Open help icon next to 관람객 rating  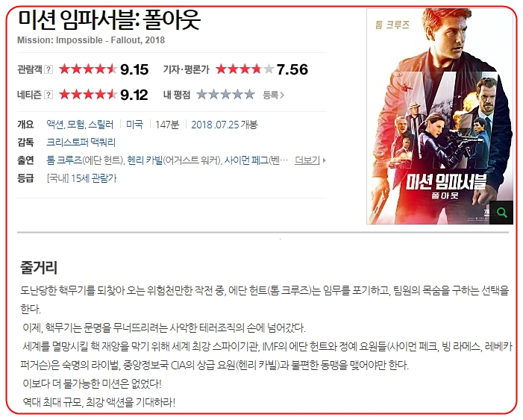pos(48,69)
